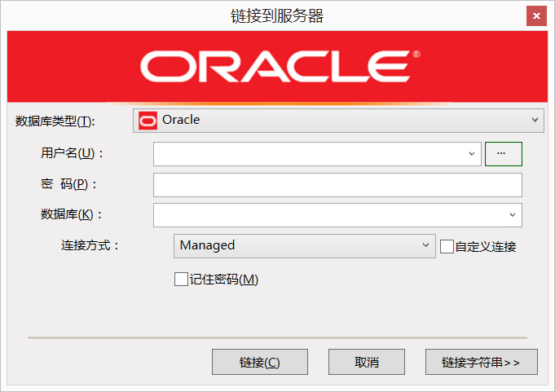Viewport: 555px width, 392px height.
Task: Tick the 记住密码 checkbox
Action: tap(181, 280)
